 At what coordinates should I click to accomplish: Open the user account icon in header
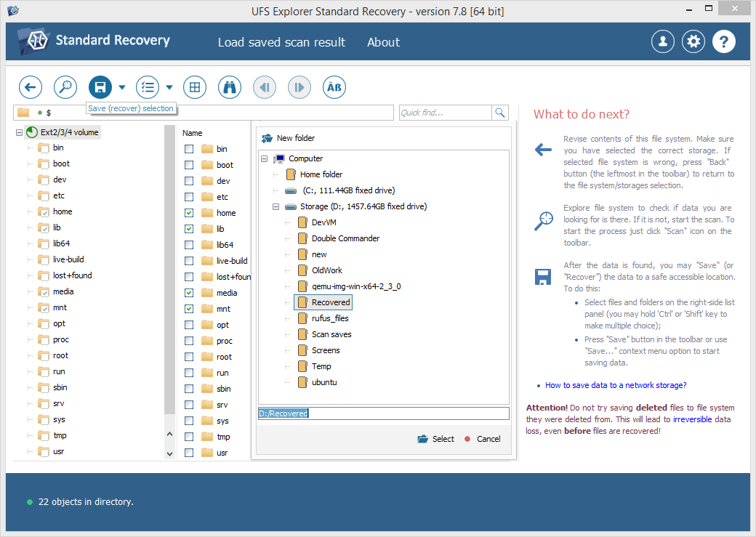pos(663,41)
